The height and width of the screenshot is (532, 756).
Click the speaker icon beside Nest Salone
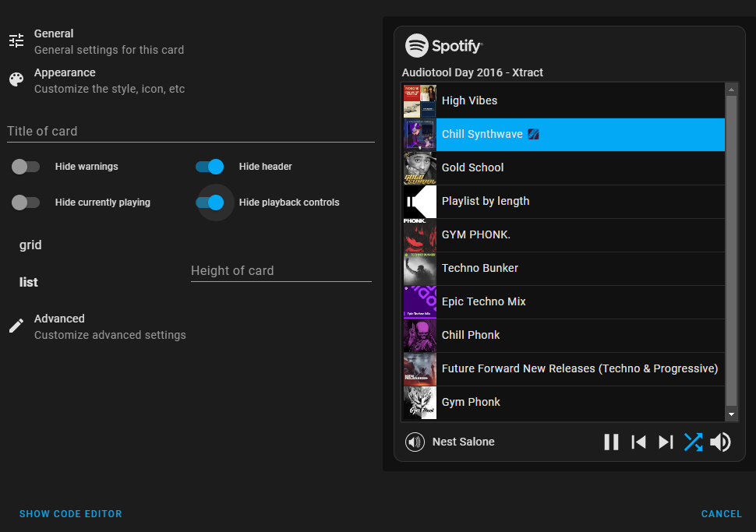414,442
